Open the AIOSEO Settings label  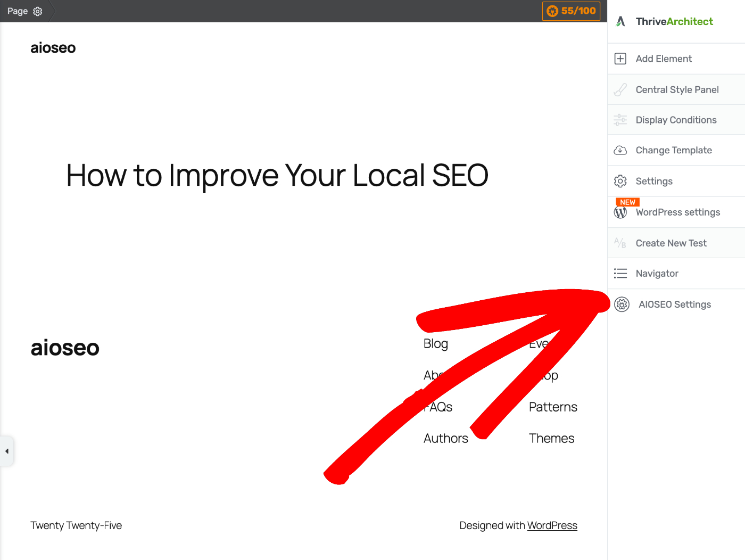pyautogui.click(x=675, y=304)
